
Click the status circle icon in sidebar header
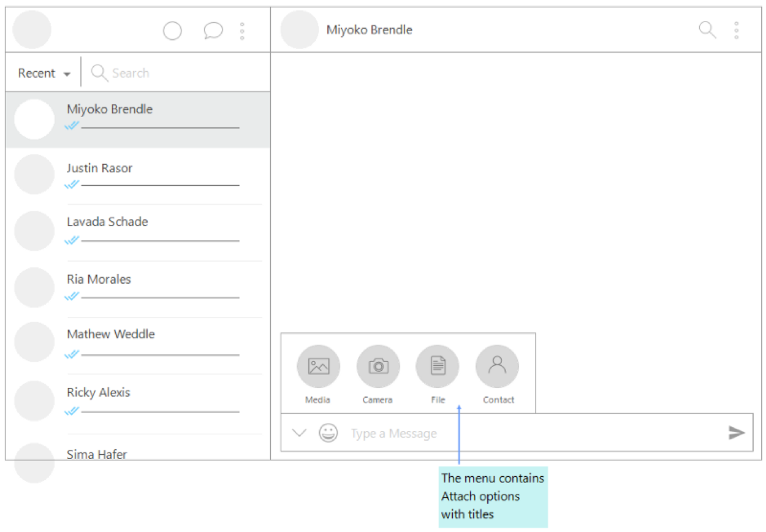click(x=172, y=31)
